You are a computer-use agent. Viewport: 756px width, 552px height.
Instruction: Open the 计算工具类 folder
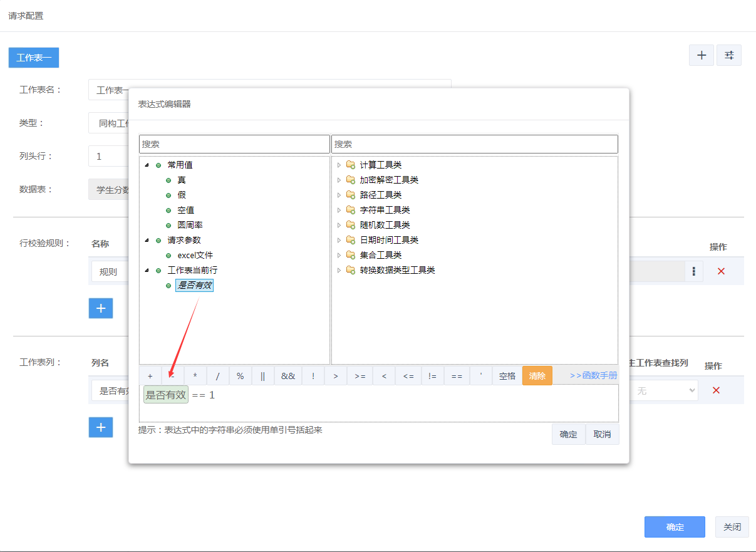(x=380, y=165)
